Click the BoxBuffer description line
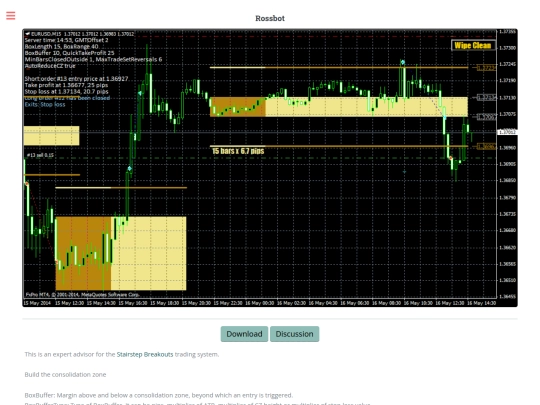This screenshot has width=540, height=405. coord(159,395)
